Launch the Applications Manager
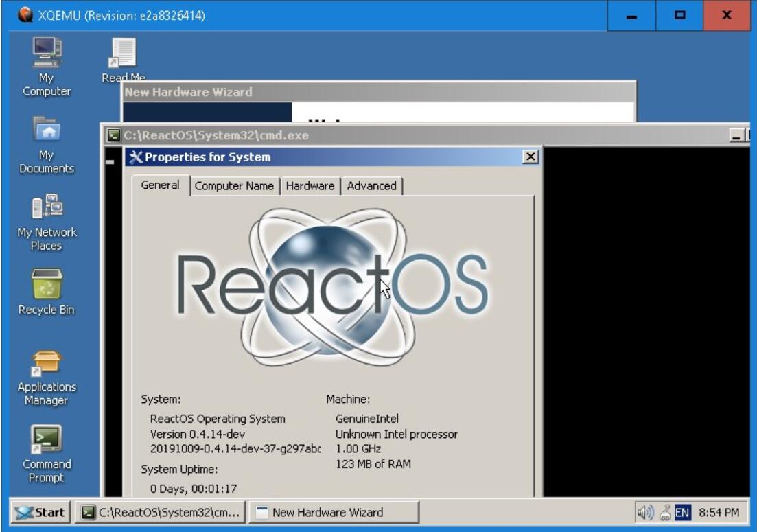Viewport: 757px width, 532px height. pos(46,362)
